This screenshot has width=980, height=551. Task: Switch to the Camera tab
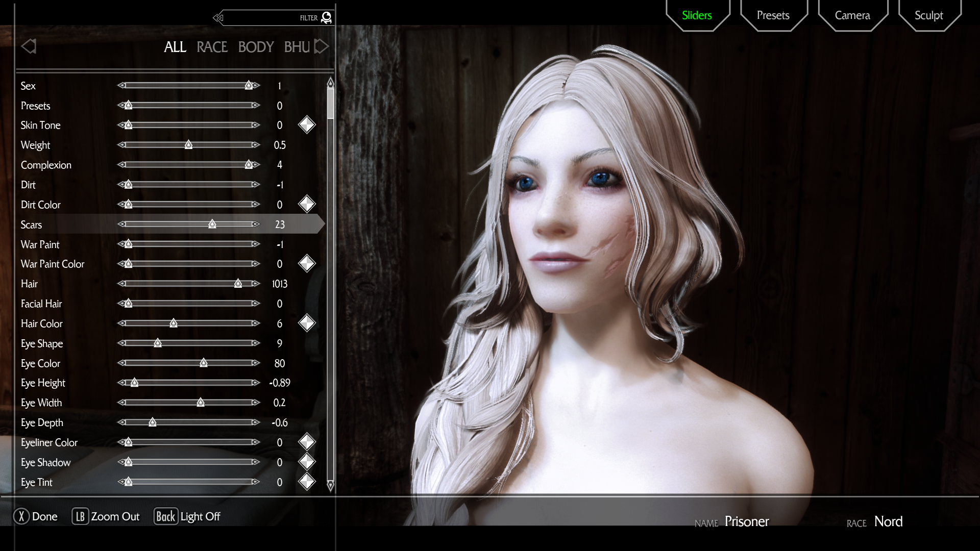852,15
